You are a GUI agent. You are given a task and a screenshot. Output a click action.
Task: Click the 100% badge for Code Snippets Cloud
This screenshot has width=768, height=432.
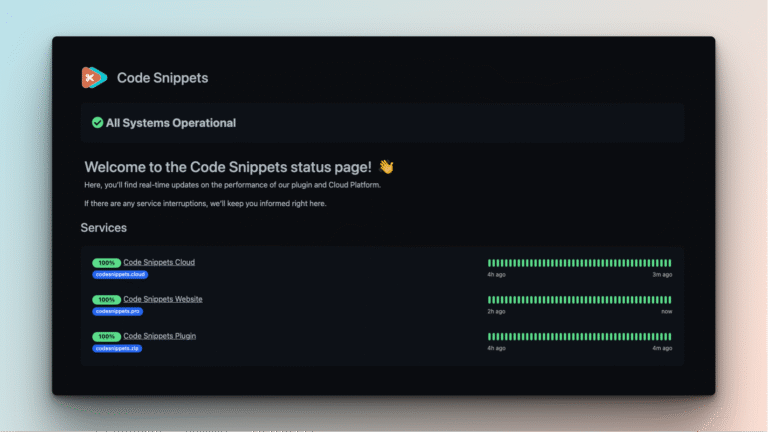pyautogui.click(x=106, y=263)
